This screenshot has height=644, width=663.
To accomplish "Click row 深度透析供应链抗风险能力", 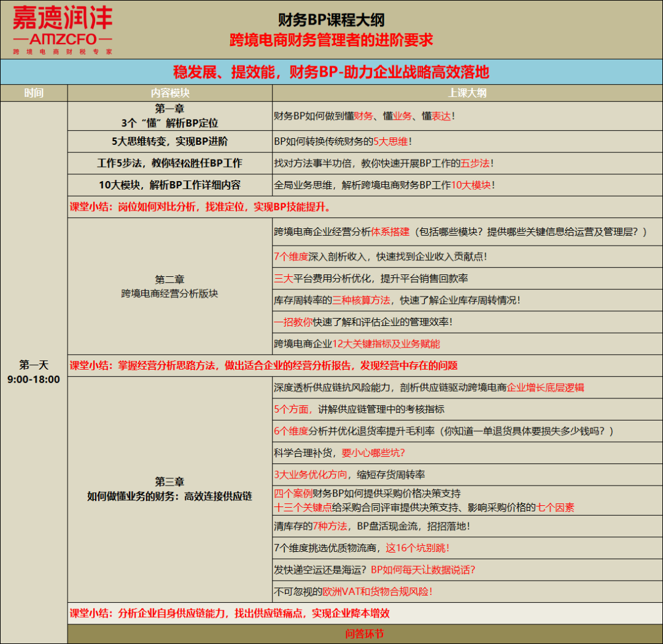I will (467, 387).
